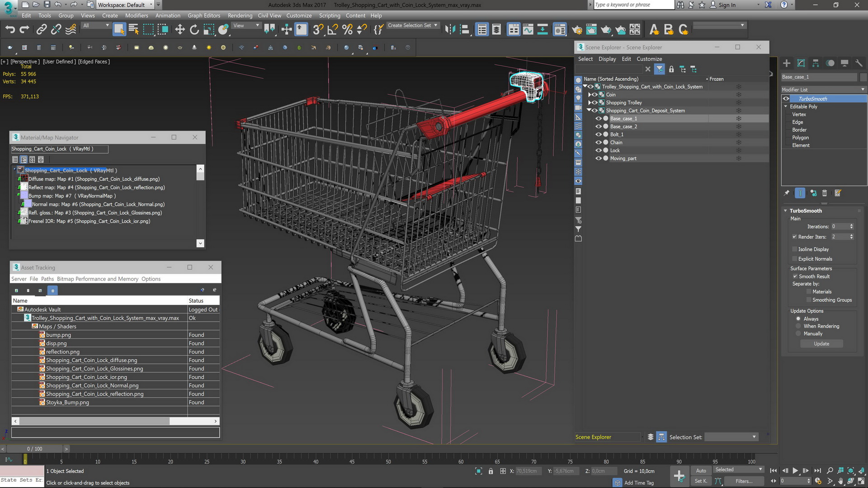
Task: Open the Create command panel tab
Action: coord(787,63)
